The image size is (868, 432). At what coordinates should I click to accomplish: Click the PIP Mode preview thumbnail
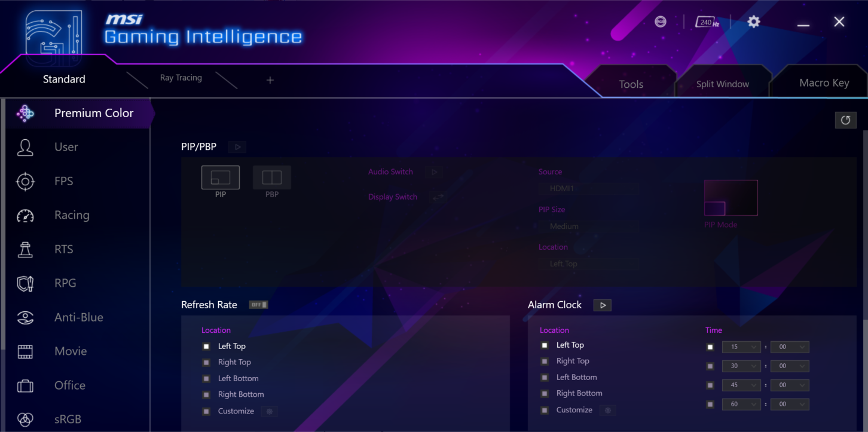click(x=731, y=198)
